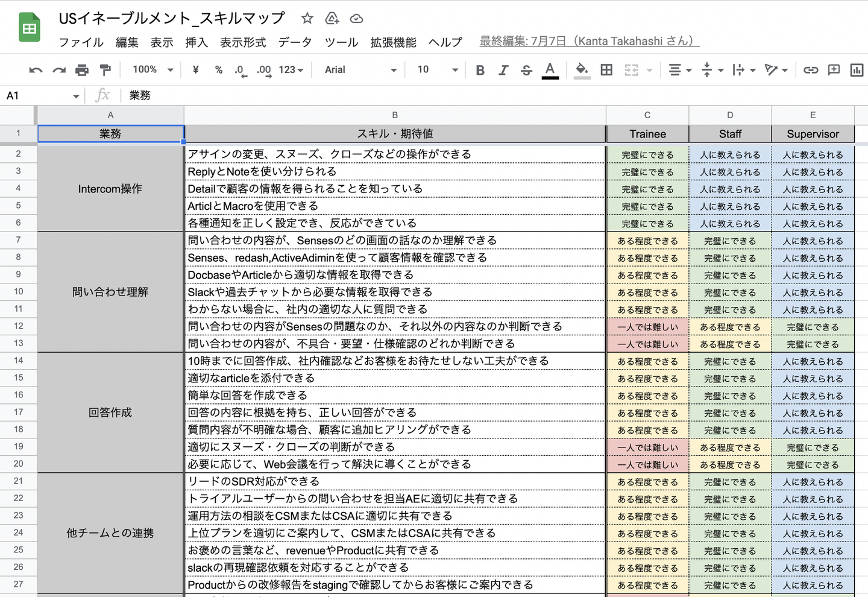Click the insert chart icon
Image resolution: width=868 pixels, height=597 pixels.
(857, 70)
